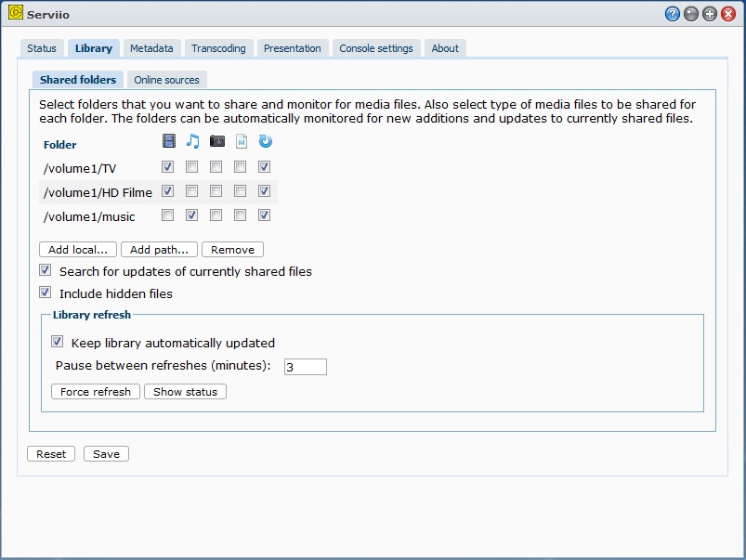Uncheck video sharing for /volume1/HD Filme
746x560 pixels.
[167, 190]
